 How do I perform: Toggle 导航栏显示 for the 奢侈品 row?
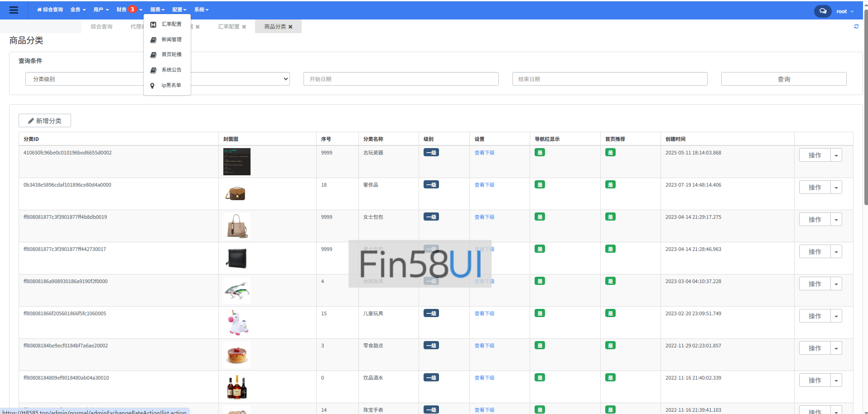click(540, 185)
